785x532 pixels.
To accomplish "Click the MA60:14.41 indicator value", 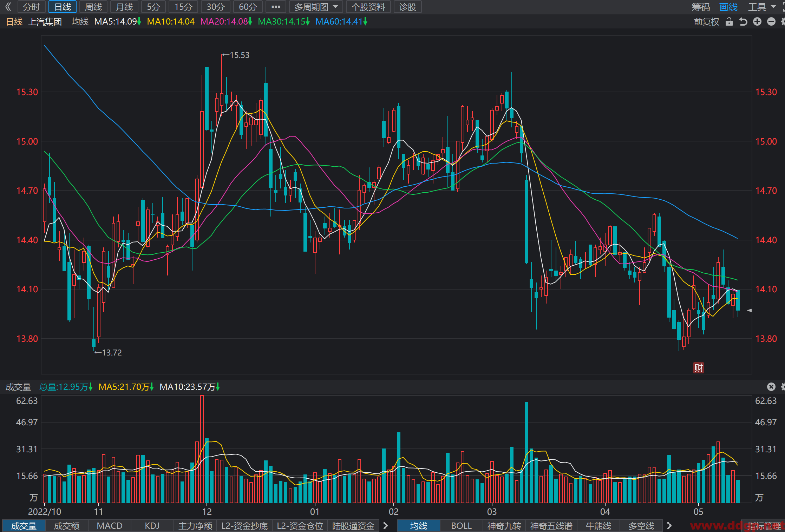I will click(341, 22).
